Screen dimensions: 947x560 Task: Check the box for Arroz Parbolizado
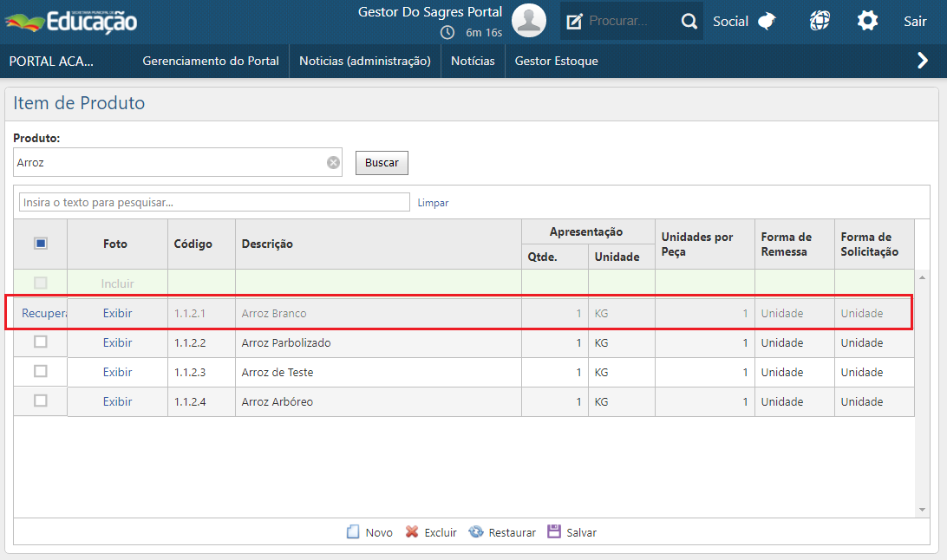[41, 342]
